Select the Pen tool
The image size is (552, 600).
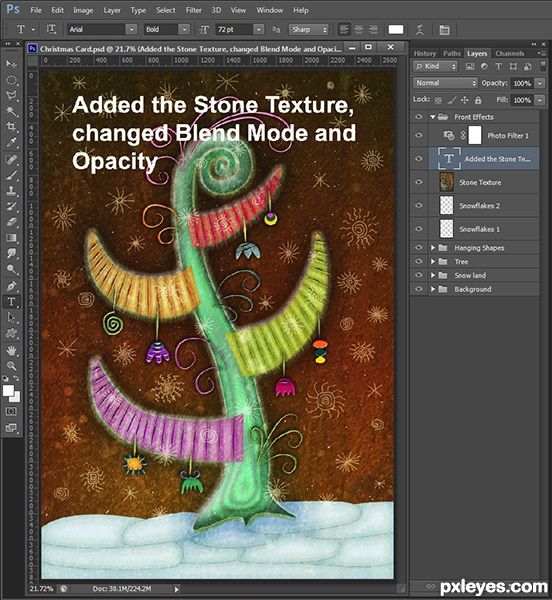tap(11, 286)
